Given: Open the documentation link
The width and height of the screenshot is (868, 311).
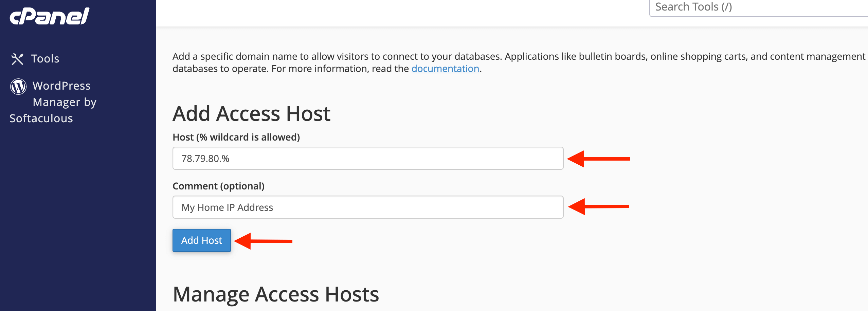Looking at the screenshot, I should coord(445,68).
